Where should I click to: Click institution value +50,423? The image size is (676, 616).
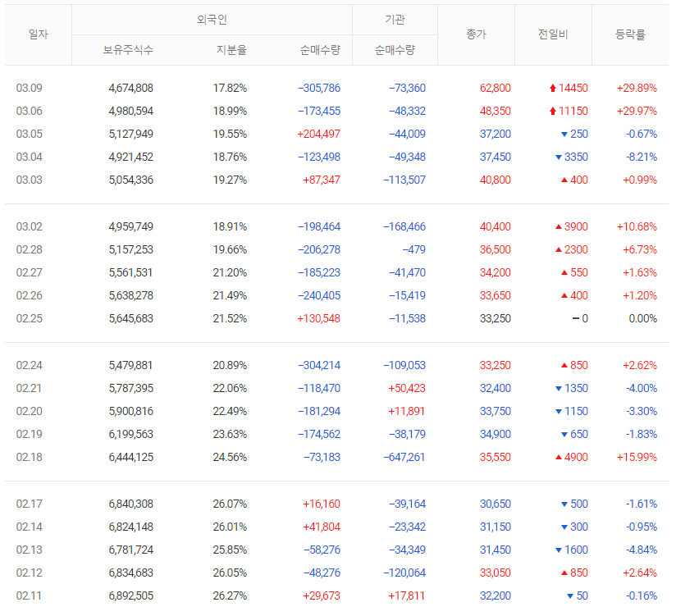click(407, 389)
